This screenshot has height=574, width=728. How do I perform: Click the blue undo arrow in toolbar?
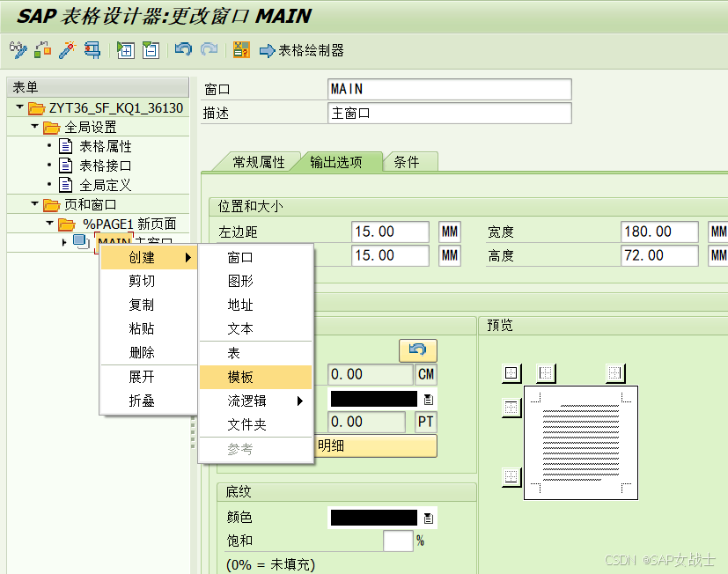click(183, 48)
